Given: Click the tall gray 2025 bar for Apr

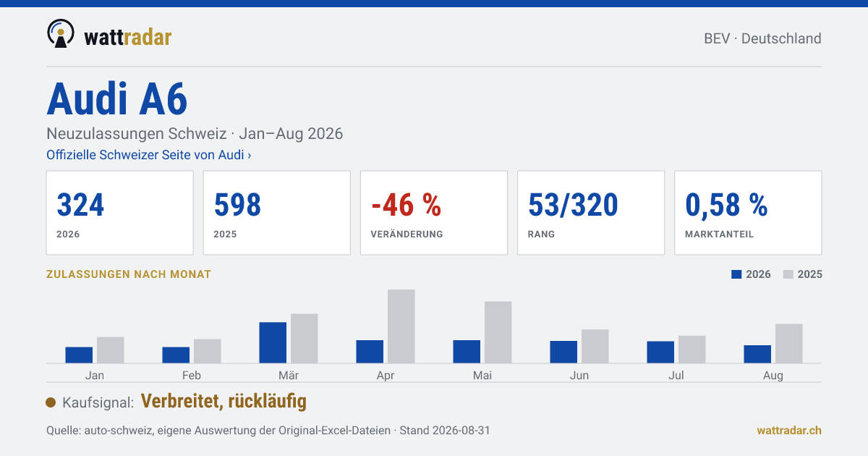Looking at the screenshot, I should (x=401, y=326).
